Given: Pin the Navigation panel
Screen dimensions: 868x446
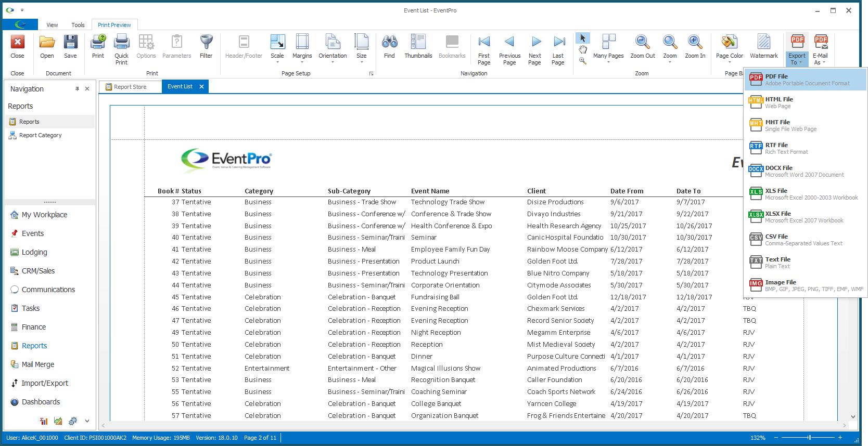Looking at the screenshot, I should tap(77, 89).
